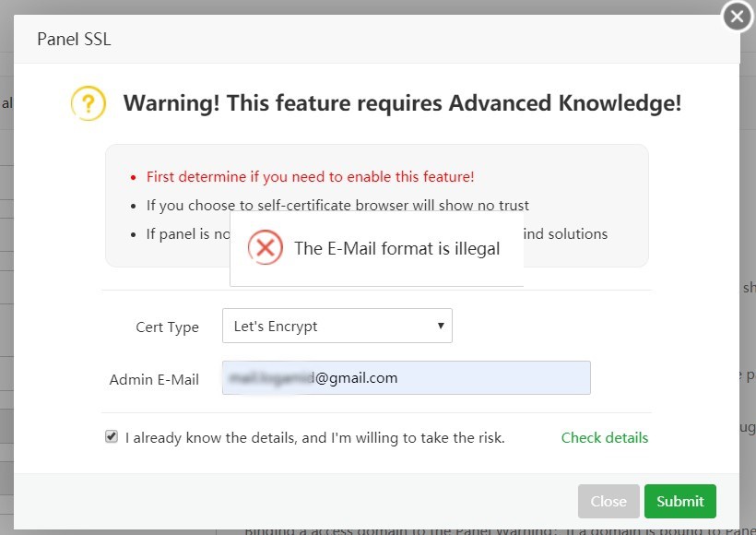Image resolution: width=756 pixels, height=535 pixels.
Task: Dismiss the E-Mail format is illegal message
Action: click(396, 248)
